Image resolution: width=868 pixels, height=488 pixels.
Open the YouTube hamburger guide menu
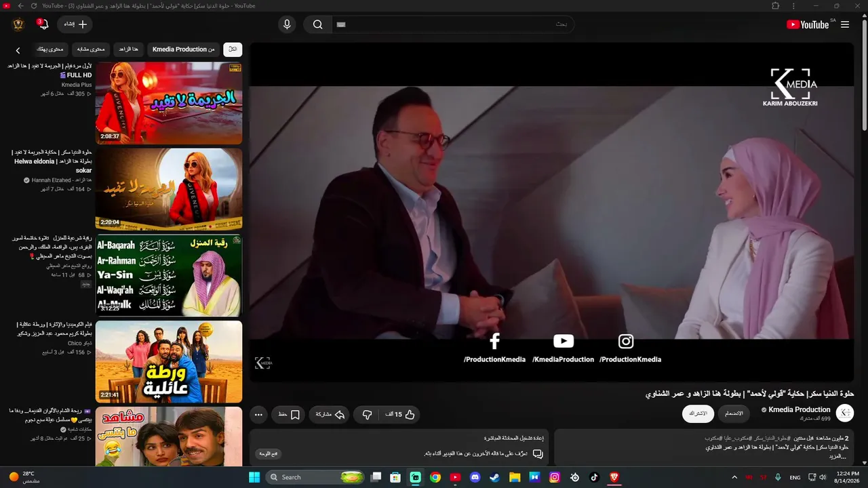coord(845,24)
